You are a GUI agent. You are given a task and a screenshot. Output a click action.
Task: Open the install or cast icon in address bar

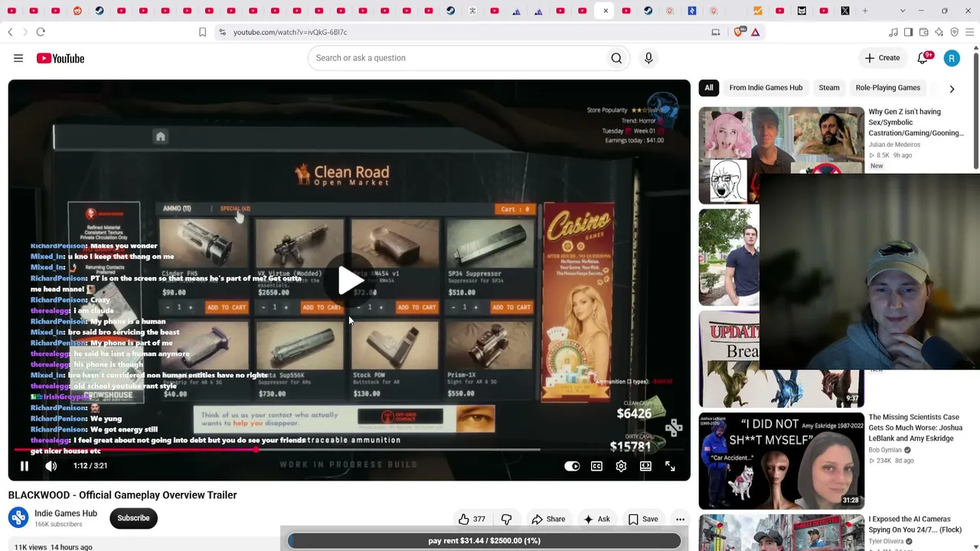click(x=716, y=32)
